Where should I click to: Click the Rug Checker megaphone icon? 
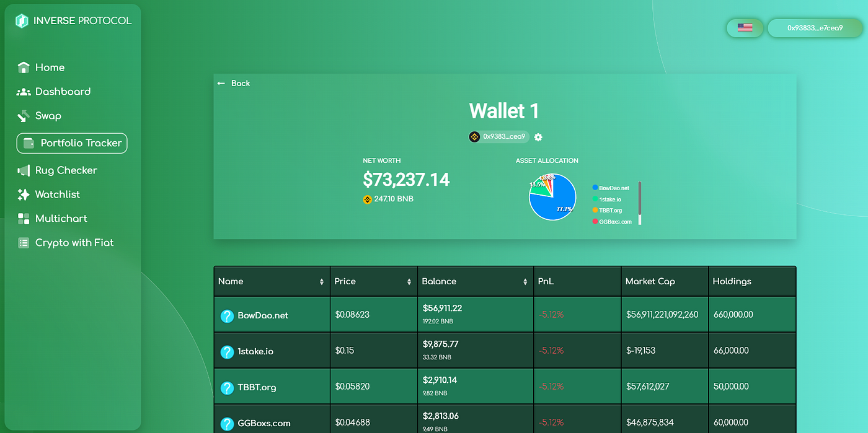coord(24,170)
